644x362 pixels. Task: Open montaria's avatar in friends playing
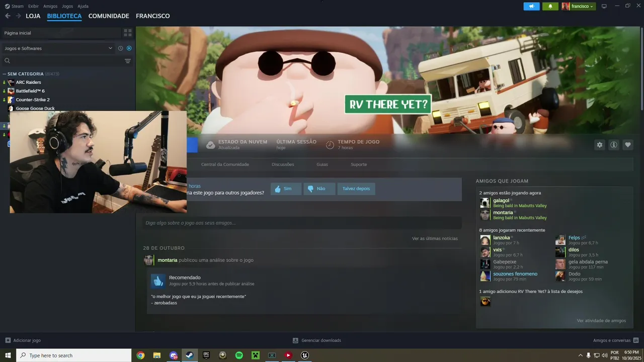pyautogui.click(x=485, y=215)
